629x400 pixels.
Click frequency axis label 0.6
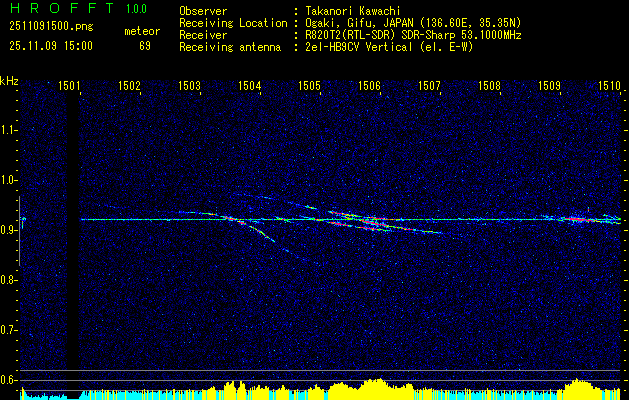pos(8,380)
